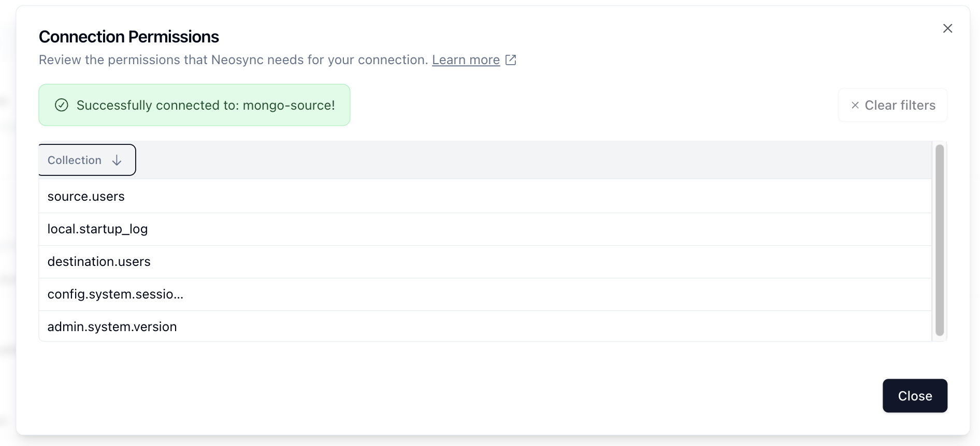Viewport: 980px width, 446px height.
Task: Click green check circle success icon
Action: click(62, 105)
